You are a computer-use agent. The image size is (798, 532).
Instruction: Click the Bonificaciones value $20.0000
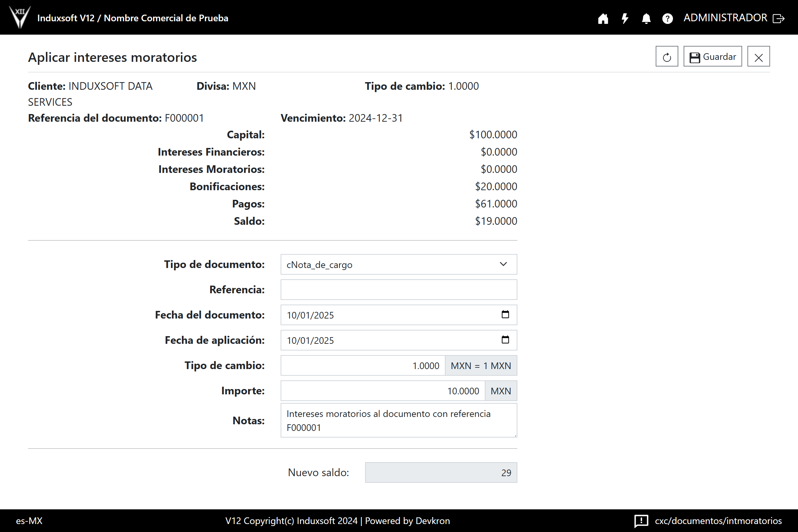496,186
